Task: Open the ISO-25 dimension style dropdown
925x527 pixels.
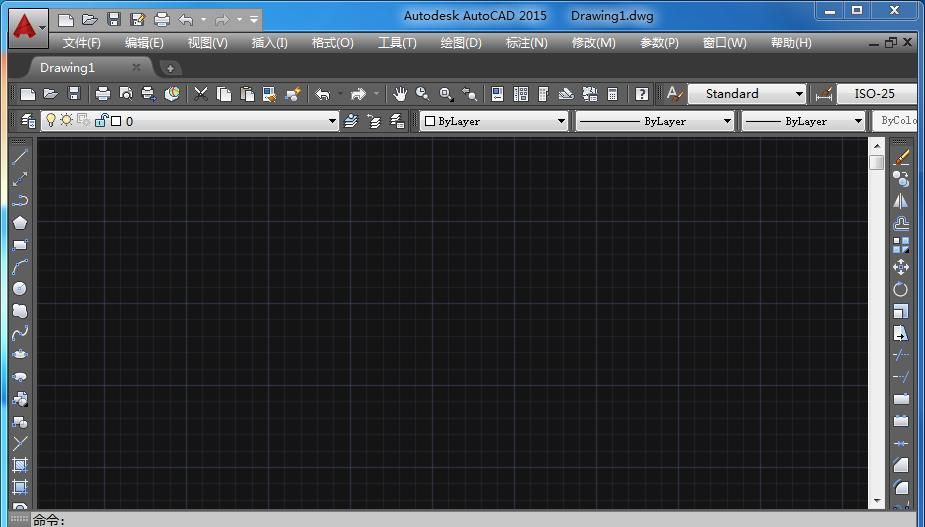Action: [877, 94]
